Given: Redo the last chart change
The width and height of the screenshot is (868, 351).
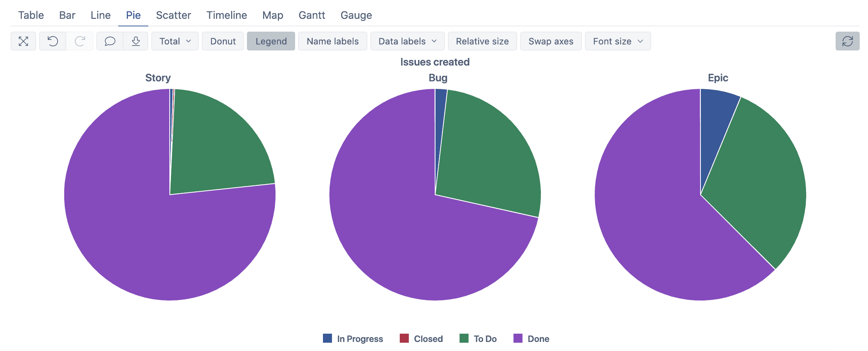Looking at the screenshot, I should pos(79,41).
